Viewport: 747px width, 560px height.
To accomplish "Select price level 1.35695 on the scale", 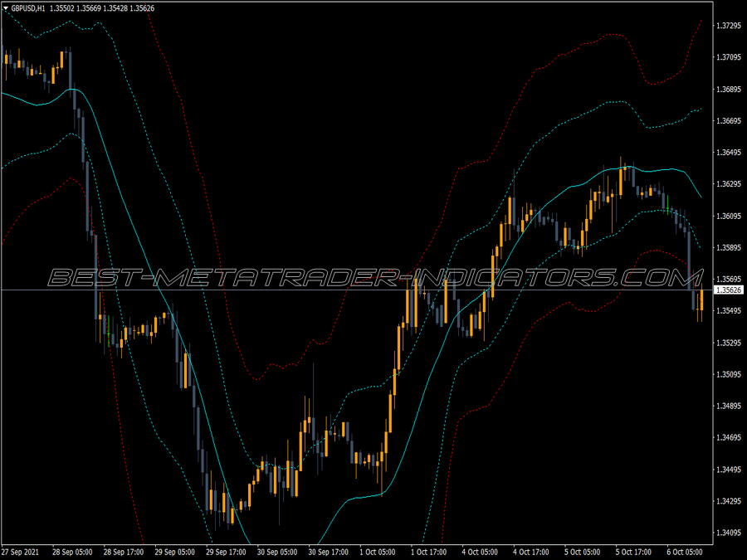I will coord(729,279).
